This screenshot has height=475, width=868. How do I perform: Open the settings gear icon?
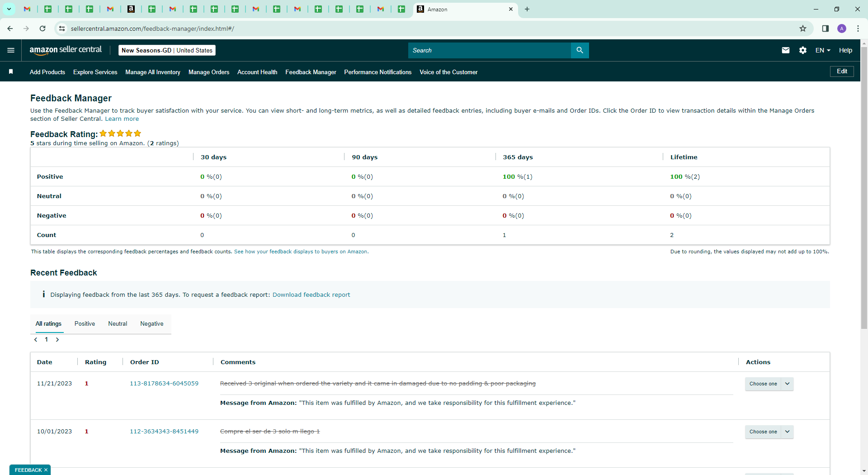coord(803,50)
